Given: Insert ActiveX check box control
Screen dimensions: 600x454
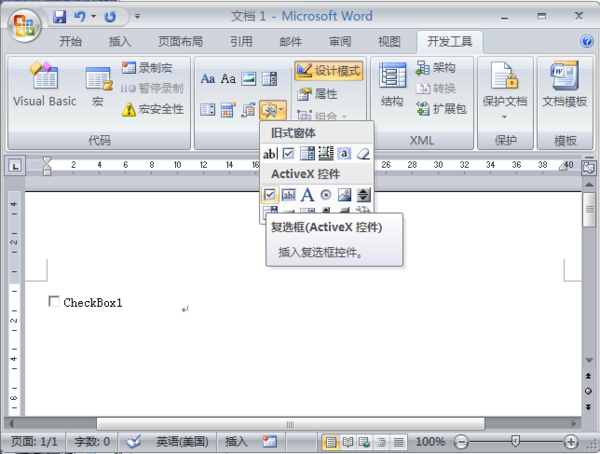Looking at the screenshot, I should 270,195.
